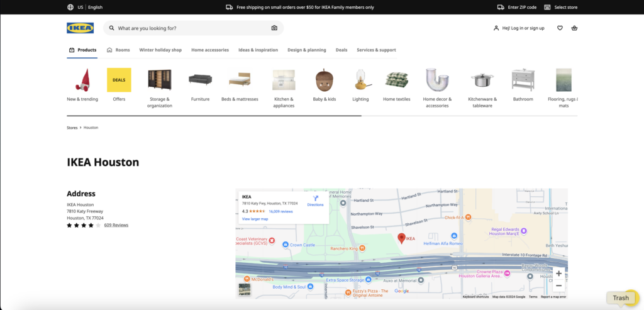Click the search input field
The width and height of the screenshot is (644, 310).
pyautogui.click(x=193, y=28)
